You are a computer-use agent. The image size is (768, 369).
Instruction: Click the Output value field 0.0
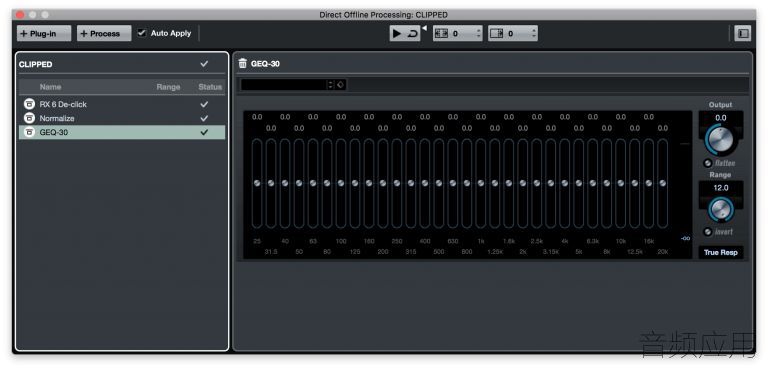720,118
